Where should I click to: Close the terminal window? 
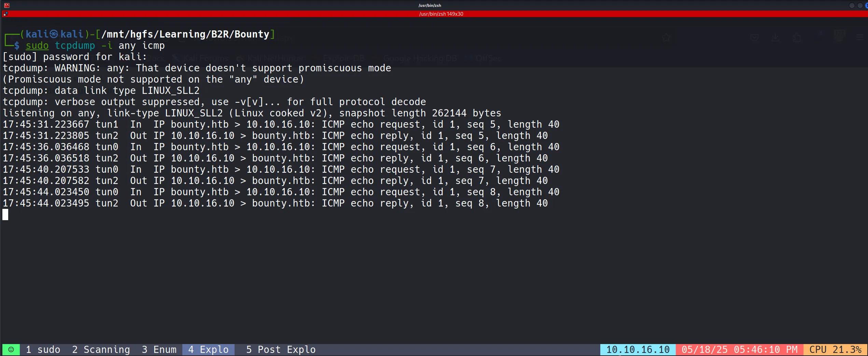866,5
